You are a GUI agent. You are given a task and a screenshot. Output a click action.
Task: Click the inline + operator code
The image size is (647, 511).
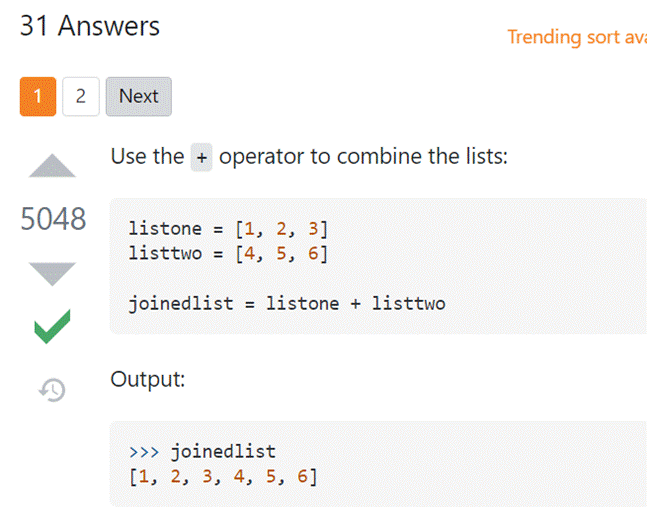[201, 157]
